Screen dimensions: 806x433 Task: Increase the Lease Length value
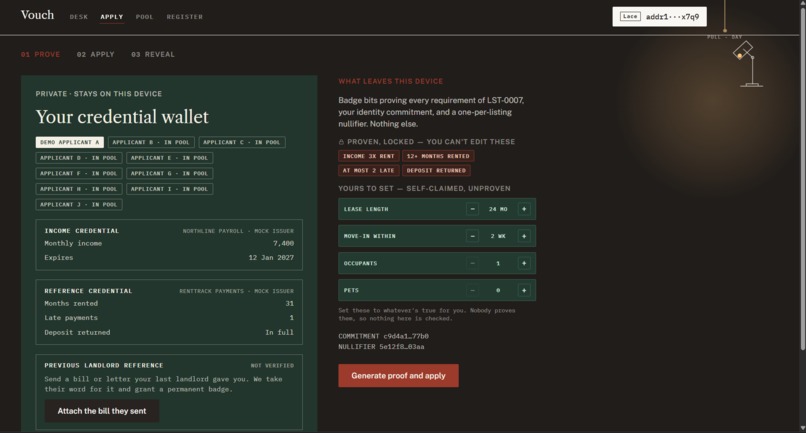(524, 209)
